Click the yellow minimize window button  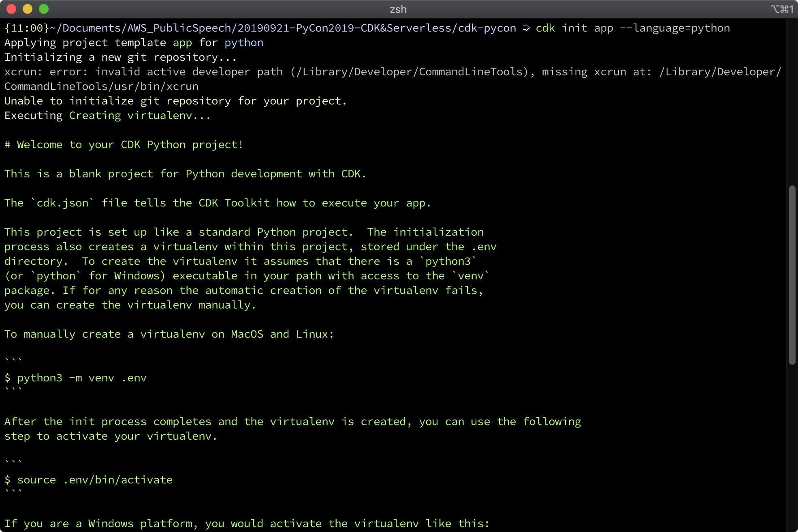tap(28, 9)
